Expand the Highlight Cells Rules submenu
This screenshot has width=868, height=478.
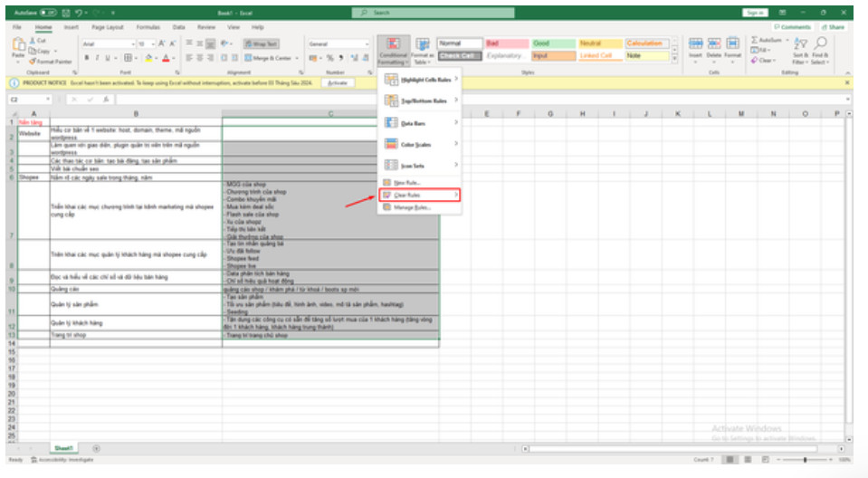[x=421, y=79]
